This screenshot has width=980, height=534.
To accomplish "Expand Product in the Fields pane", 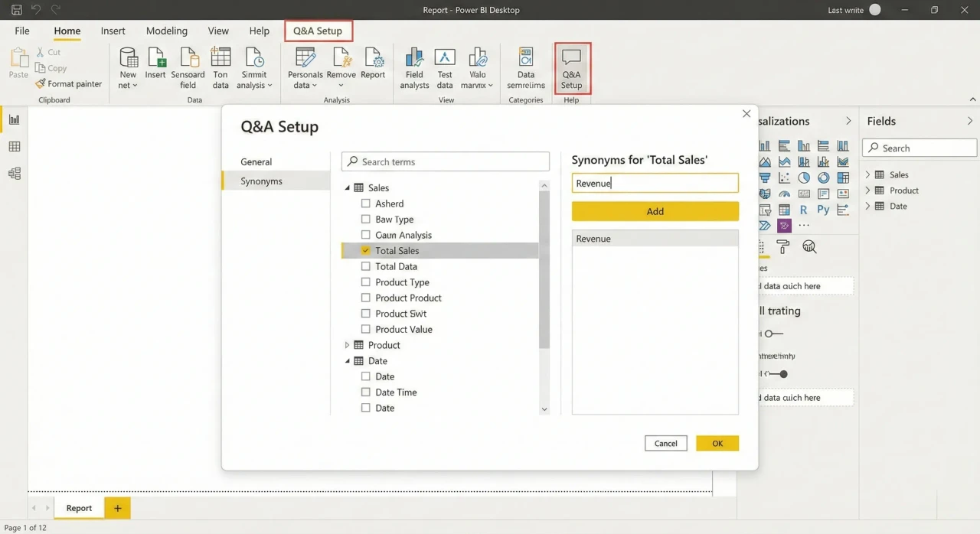I will coord(867,190).
